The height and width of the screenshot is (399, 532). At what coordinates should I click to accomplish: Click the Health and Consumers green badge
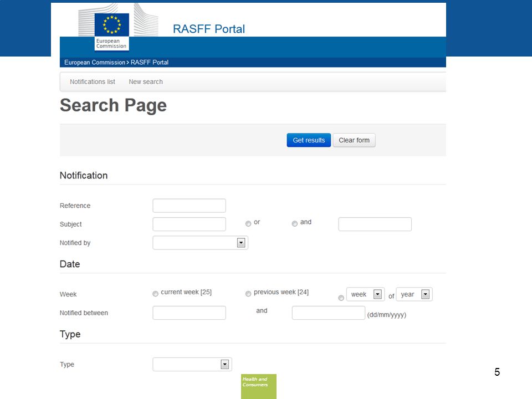(259, 386)
